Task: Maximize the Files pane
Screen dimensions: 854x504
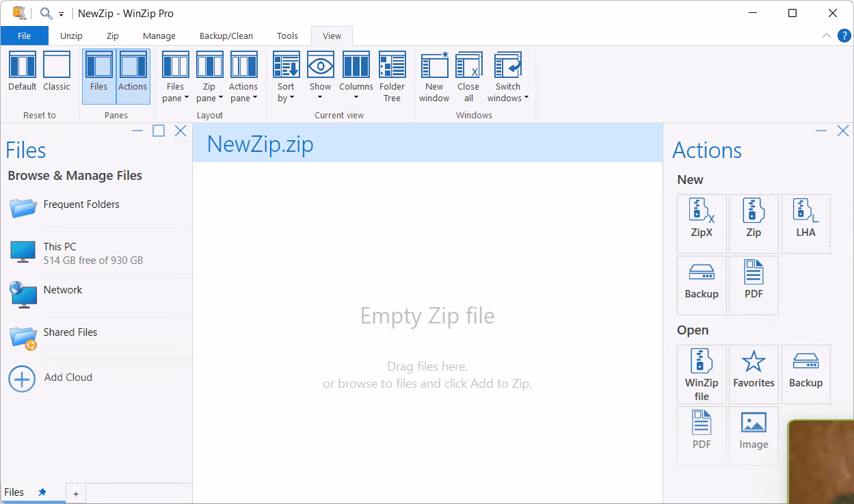Action: point(159,131)
